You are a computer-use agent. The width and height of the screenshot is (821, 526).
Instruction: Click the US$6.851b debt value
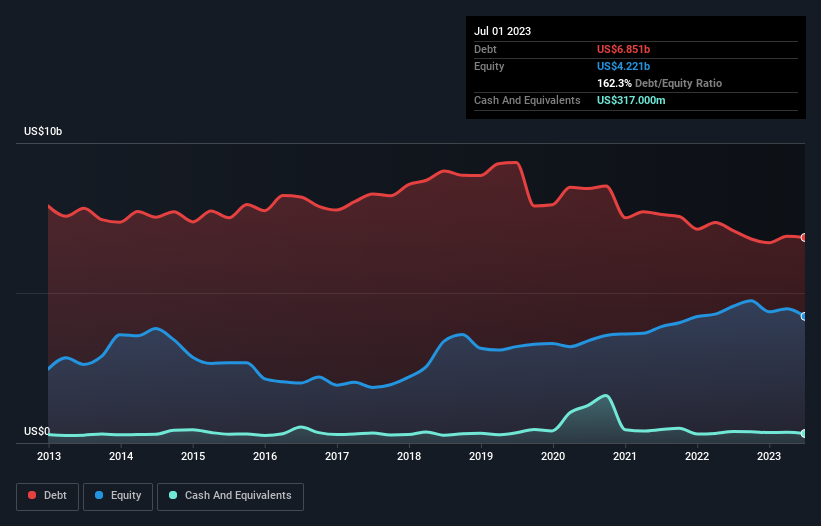pos(623,49)
